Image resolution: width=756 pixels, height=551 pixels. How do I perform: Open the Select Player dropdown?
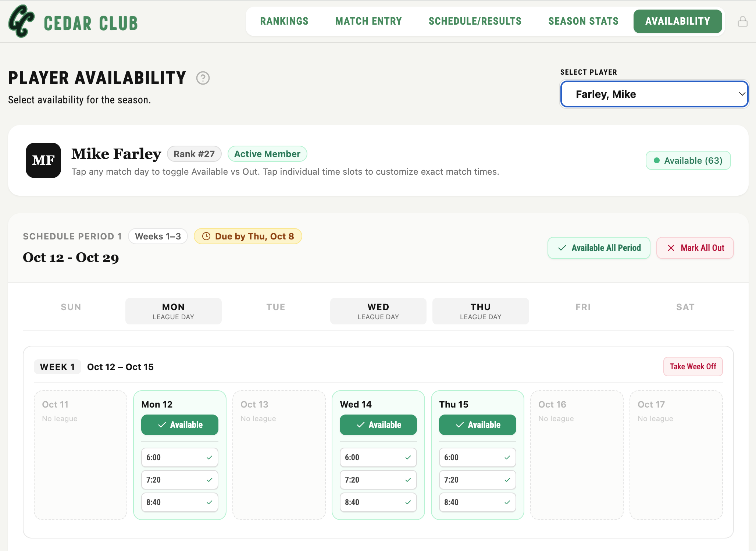pos(654,94)
